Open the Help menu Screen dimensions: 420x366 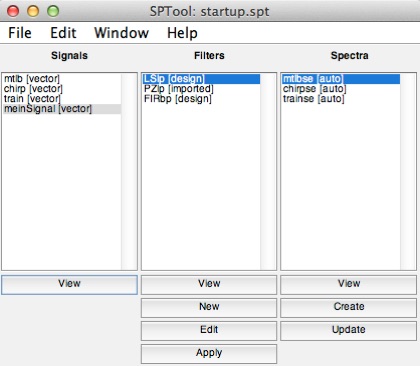click(182, 33)
